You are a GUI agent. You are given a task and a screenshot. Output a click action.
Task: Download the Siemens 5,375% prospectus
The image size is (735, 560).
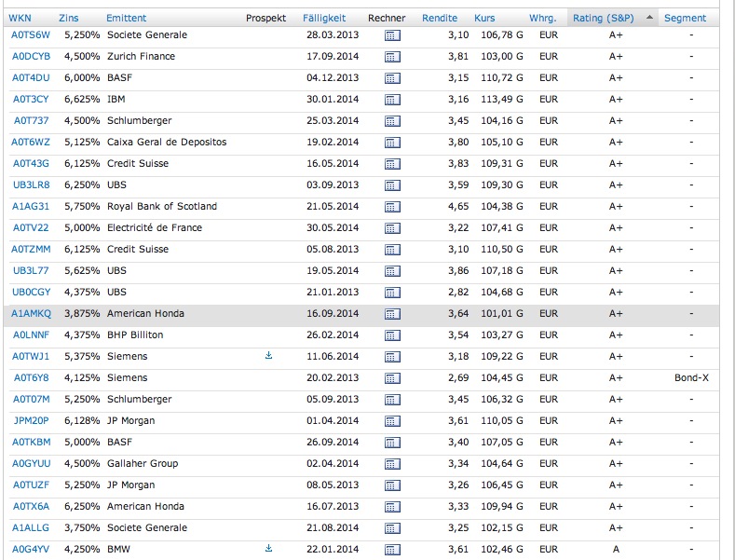[268, 356]
